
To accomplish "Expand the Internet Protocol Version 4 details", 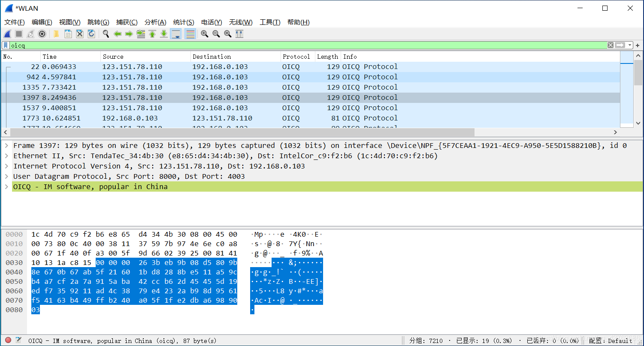I will [6, 166].
